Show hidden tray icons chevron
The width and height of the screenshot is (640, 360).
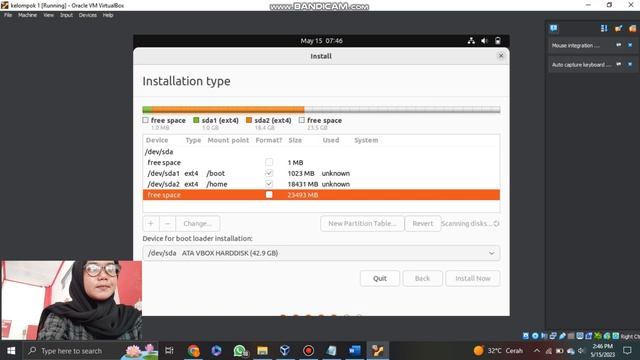[537, 351]
